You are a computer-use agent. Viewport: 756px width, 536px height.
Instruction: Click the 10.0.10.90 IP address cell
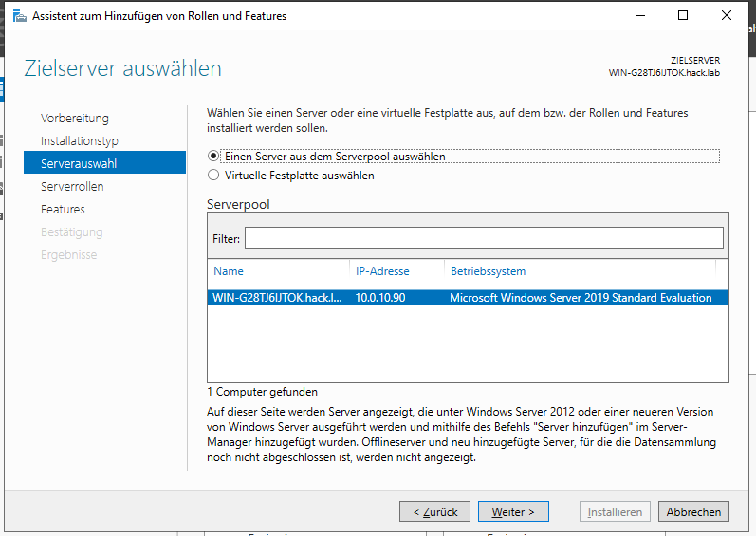click(x=380, y=298)
